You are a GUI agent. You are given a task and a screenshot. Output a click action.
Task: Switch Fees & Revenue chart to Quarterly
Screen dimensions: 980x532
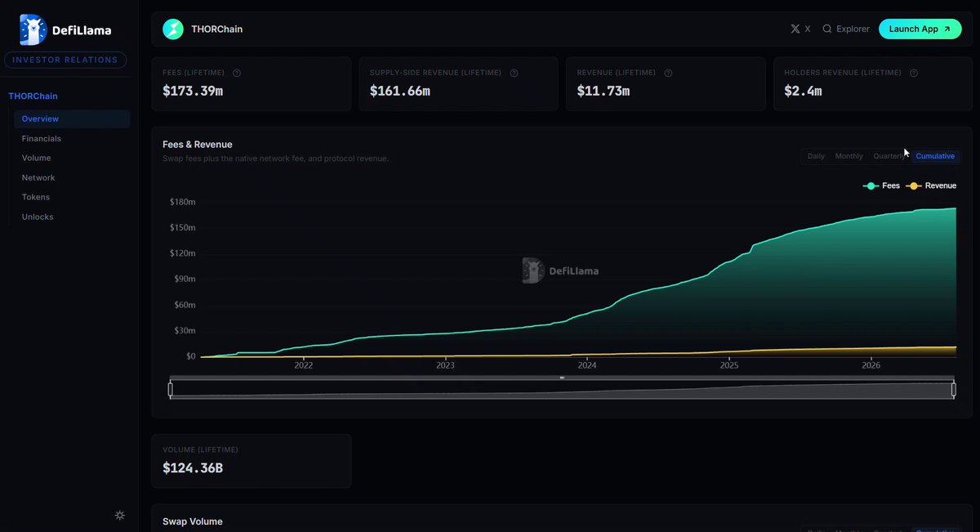pos(890,156)
